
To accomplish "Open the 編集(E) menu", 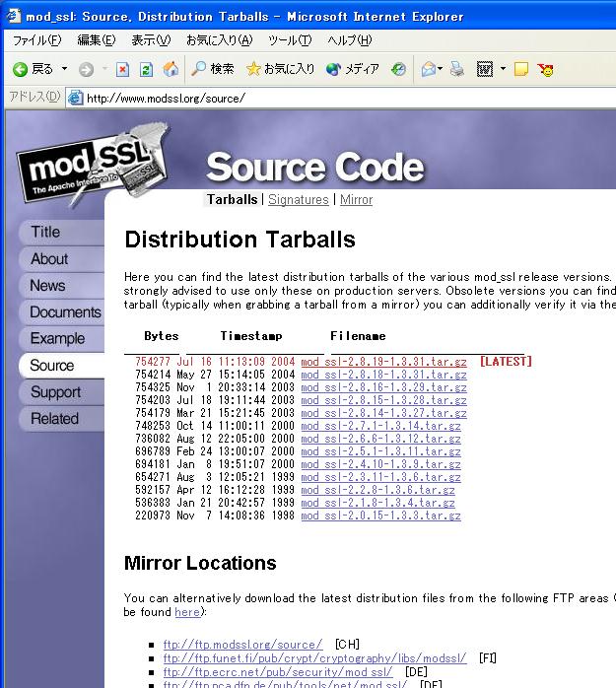I will coord(96,40).
